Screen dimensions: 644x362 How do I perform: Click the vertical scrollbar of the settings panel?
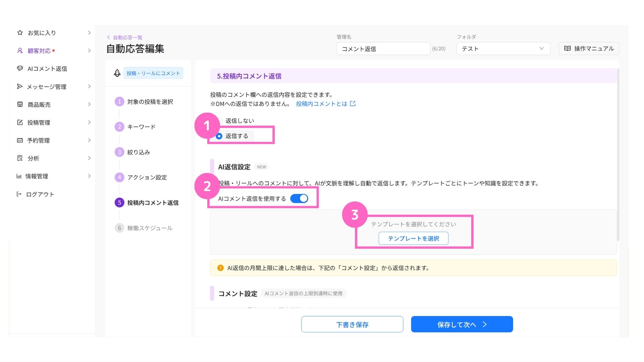point(618,154)
